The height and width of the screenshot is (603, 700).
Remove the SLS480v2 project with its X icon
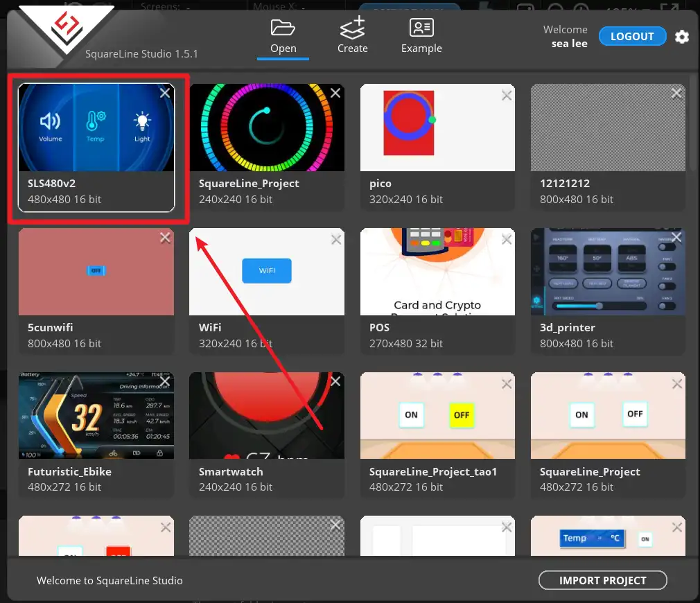coord(165,93)
